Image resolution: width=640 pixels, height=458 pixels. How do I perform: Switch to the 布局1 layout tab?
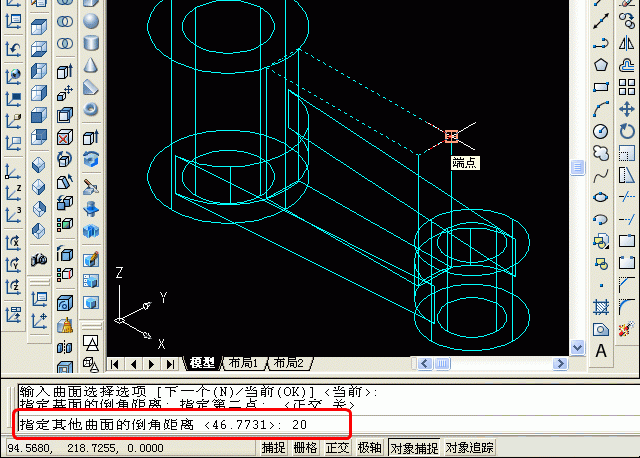[243, 362]
